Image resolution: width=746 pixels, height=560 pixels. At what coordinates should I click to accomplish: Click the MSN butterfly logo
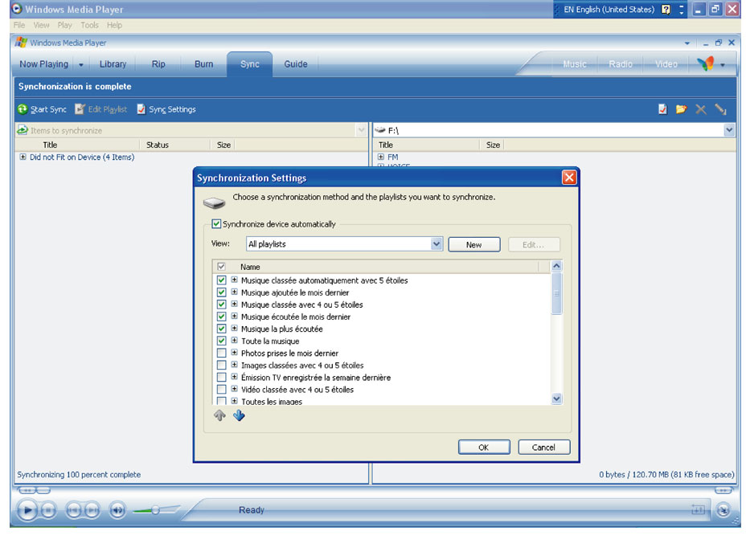point(706,63)
